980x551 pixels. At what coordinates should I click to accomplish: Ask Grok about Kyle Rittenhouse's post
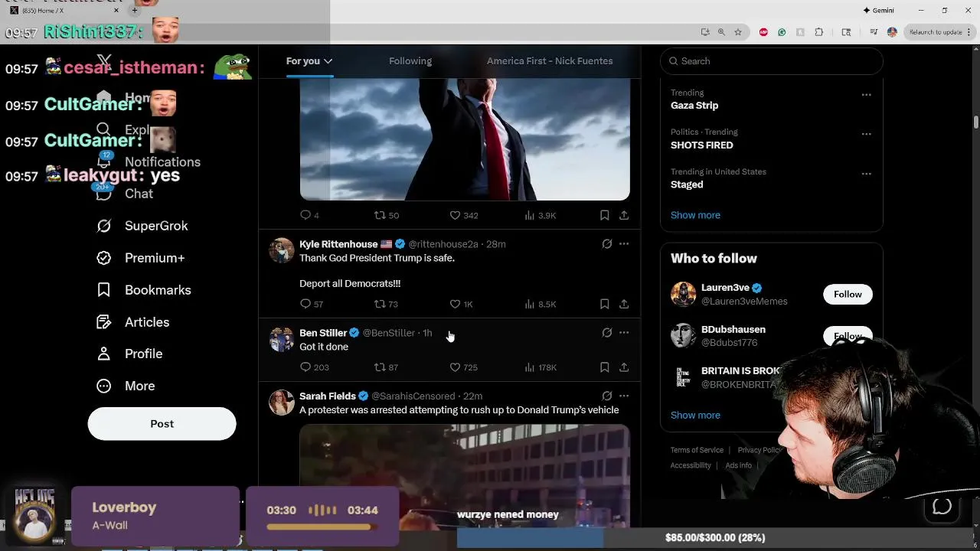[606, 244]
